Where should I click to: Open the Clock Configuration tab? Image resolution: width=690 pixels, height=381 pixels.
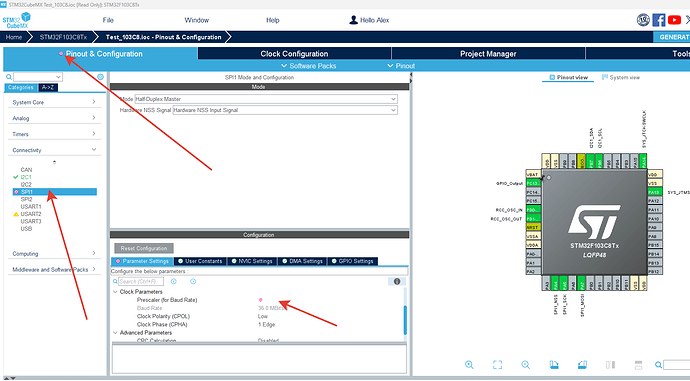click(x=294, y=54)
